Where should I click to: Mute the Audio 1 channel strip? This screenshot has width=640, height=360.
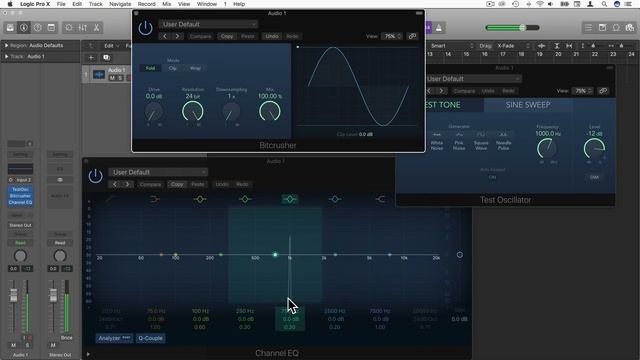(x=13, y=345)
